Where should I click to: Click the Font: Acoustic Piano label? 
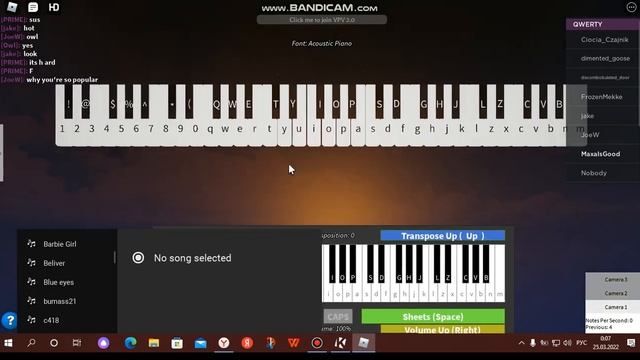pyautogui.click(x=322, y=43)
